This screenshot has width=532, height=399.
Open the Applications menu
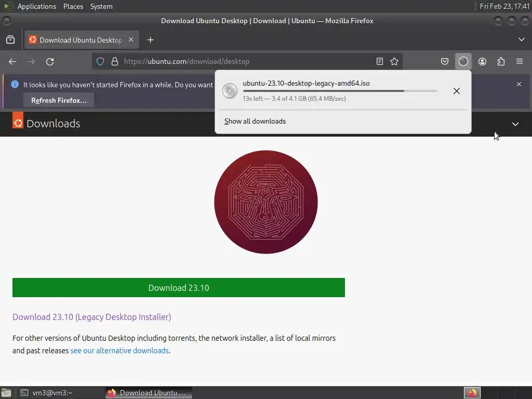(37, 6)
